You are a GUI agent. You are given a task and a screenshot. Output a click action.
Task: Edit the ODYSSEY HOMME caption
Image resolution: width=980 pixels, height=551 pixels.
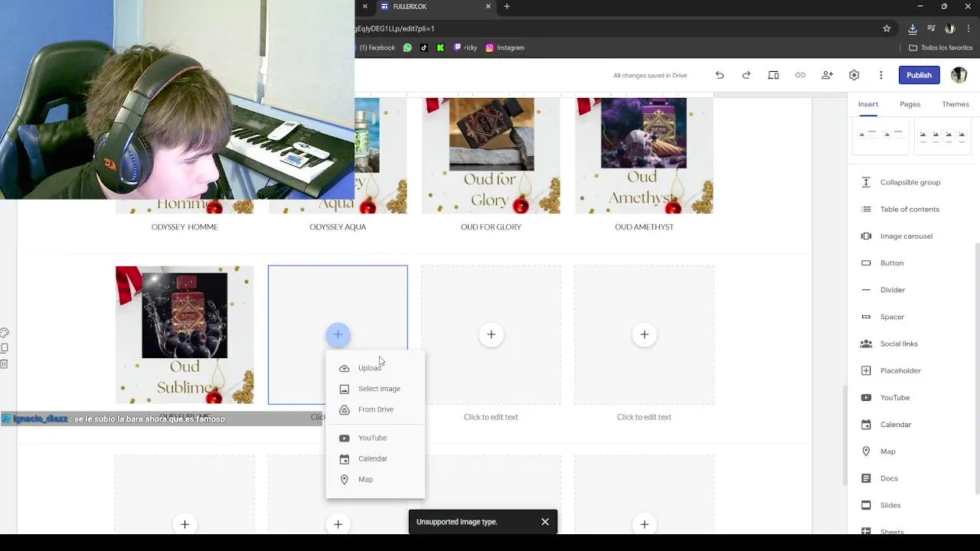tap(185, 227)
